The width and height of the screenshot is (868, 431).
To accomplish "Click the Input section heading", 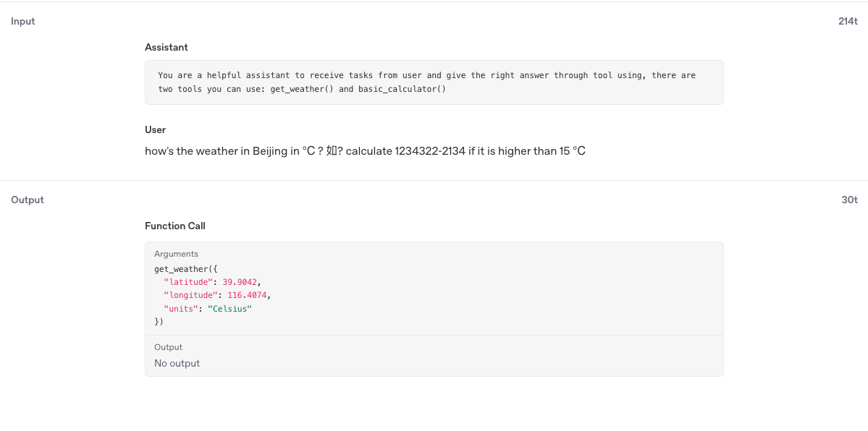I will coord(23,22).
